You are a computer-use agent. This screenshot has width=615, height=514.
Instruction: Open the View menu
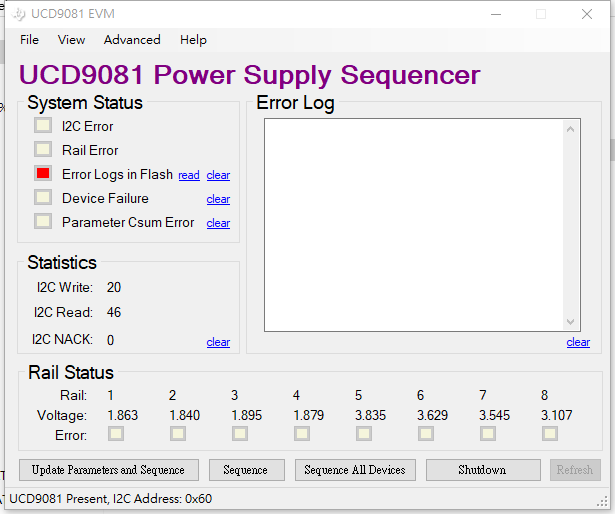[x=71, y=40]
